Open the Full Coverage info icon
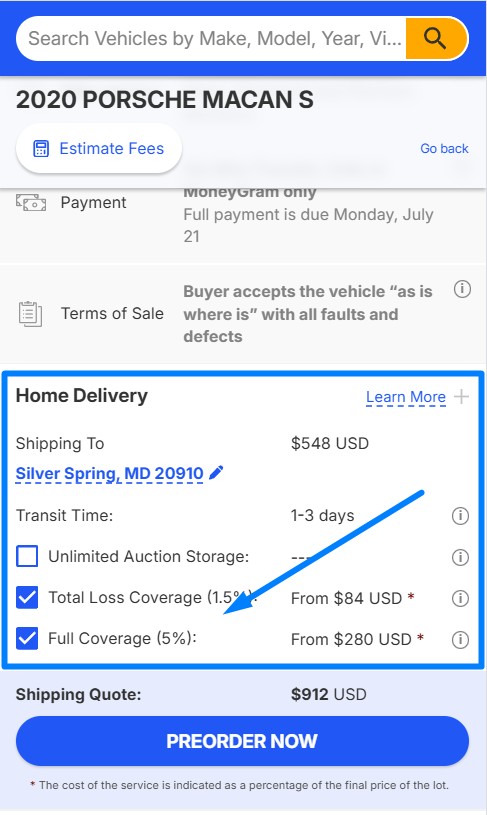 click(x=460, y=639)
